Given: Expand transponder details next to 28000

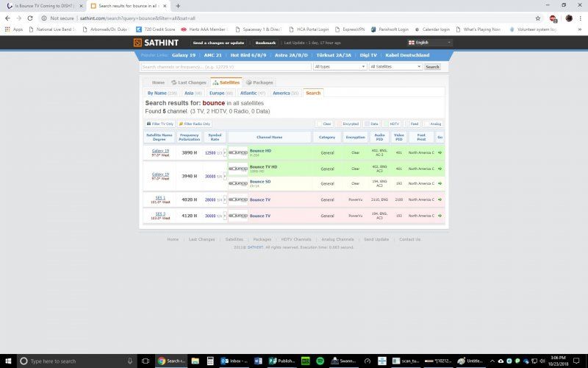Looking at the screenshot, I should (225, 199).
